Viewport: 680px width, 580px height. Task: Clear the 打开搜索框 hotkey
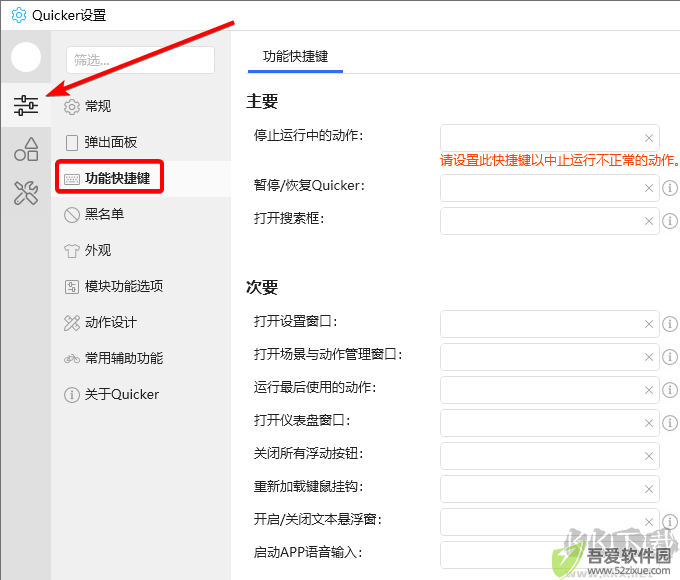pos(649,221)
